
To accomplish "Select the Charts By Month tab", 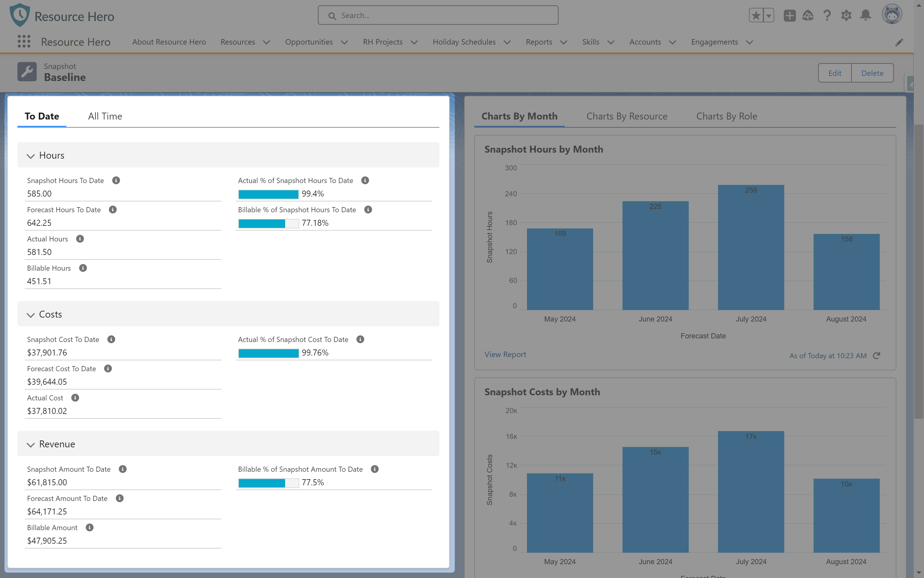I will click(x=519, y=116).
